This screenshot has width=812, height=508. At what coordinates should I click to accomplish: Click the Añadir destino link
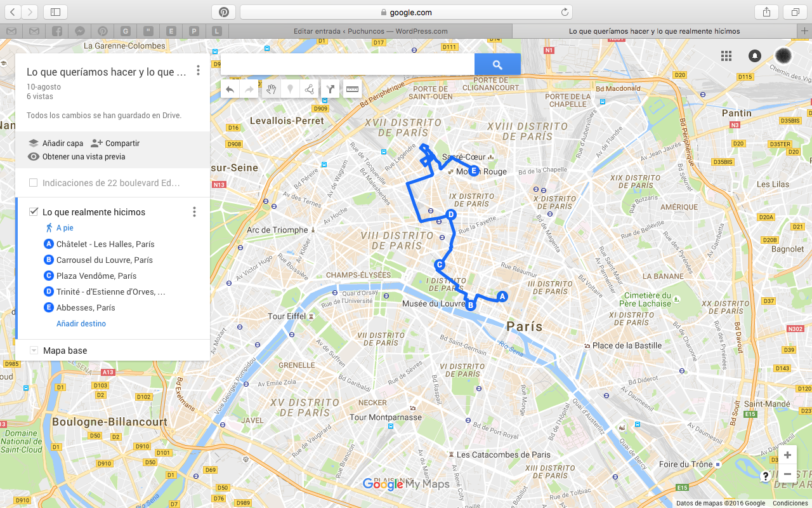click(81, 324)
